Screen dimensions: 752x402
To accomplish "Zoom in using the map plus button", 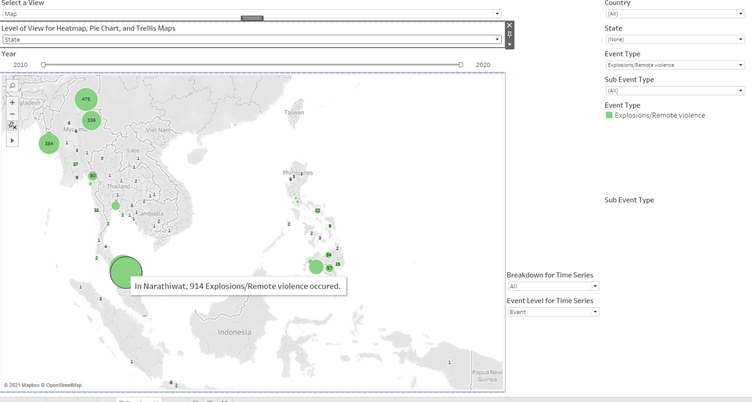I will point(12,102).
